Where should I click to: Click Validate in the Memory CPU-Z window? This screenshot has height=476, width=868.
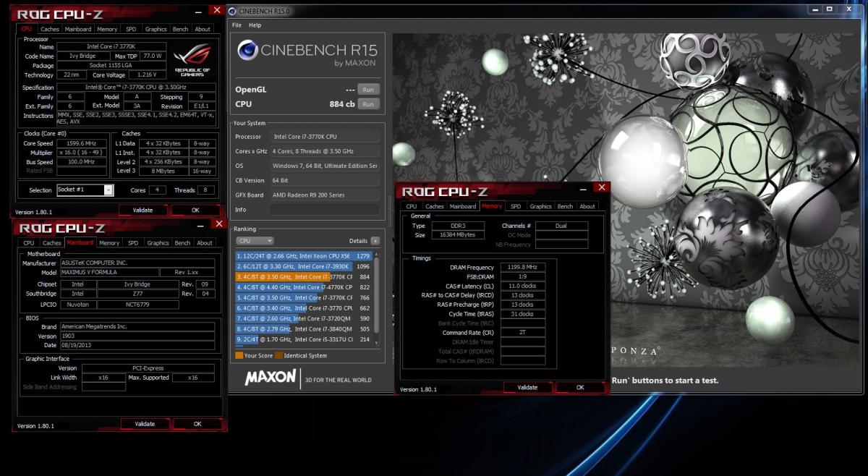(x=527, y=388)
